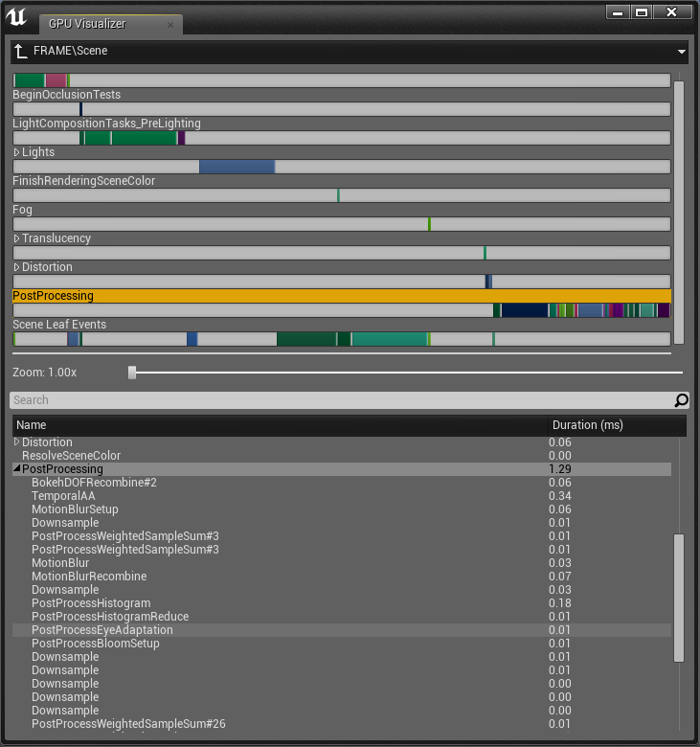Open the FRAME\Scene breadcrumb dropdown arrow
Viewport: 700px width, 747px height.
(x=682, y=52)
